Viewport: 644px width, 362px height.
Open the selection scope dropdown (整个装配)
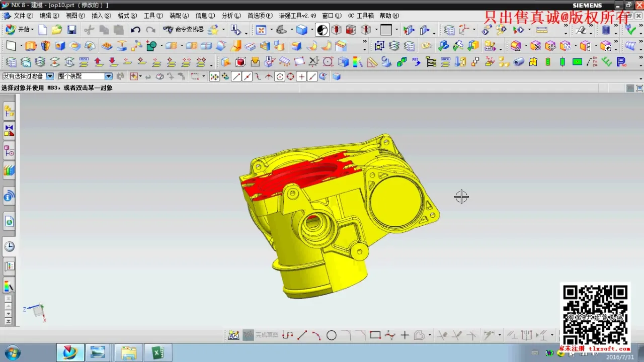(108, 76)
